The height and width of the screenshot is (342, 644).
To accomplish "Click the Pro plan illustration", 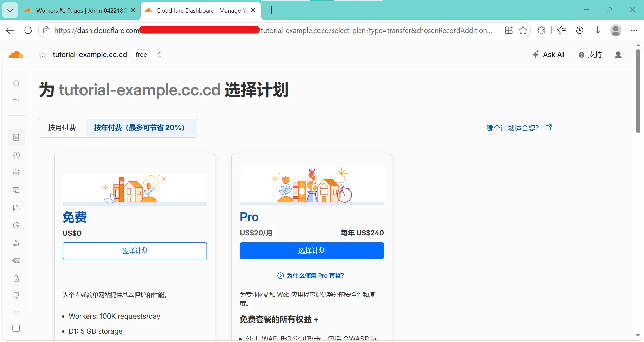I will tap(312, 186).
